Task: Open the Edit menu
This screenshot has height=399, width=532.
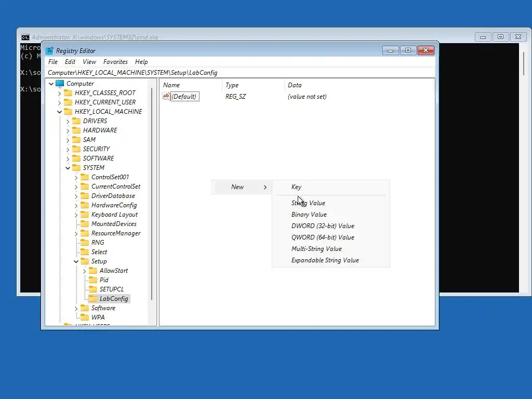Action: pyautogui.click(x=70, y=62)
